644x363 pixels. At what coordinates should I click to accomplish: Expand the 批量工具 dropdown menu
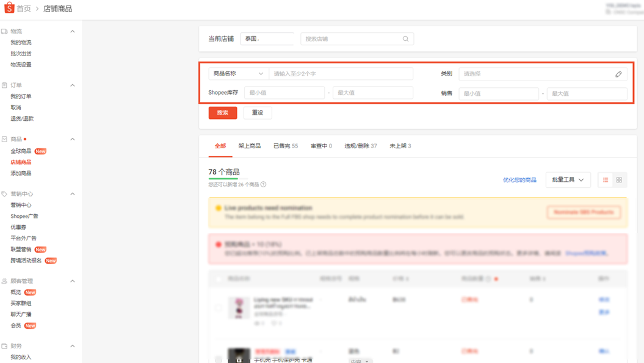568,179
